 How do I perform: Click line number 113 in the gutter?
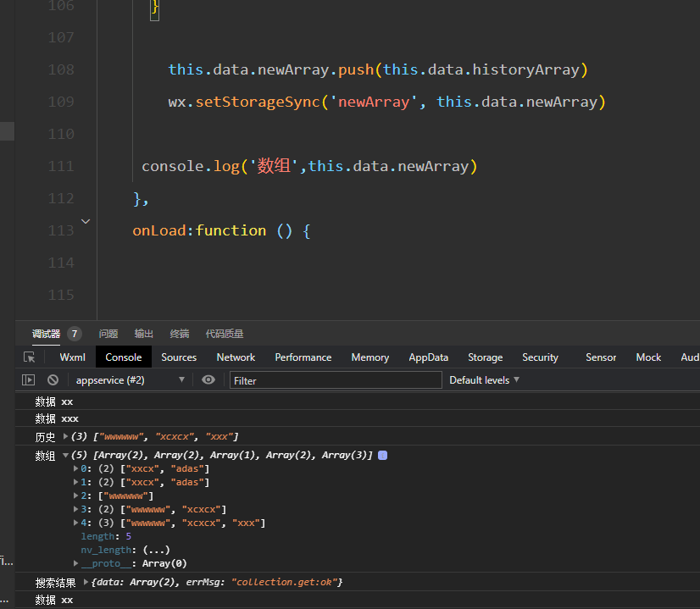coord(61,230)
